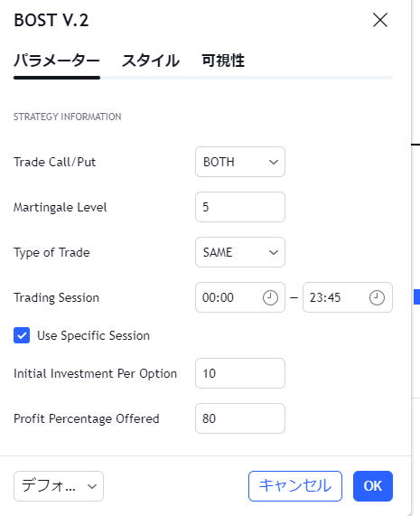Click the chevron arrow of Trade Call/Put
This screenshot has height=516, width=420.
click(274, 162)
